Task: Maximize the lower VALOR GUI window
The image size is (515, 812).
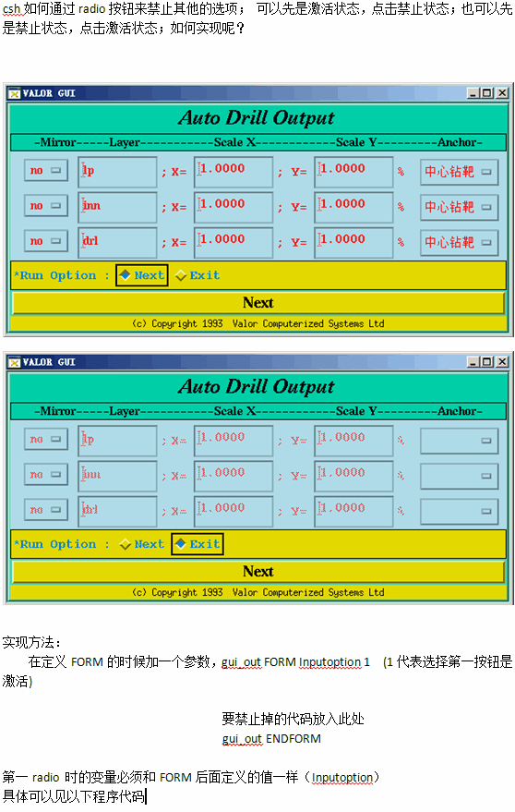Action: point(486,362)
